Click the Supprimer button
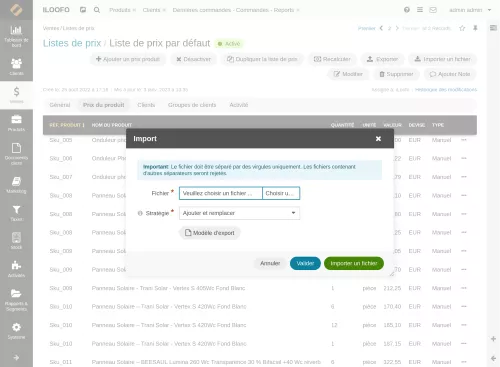This screenshot has width=500, height=367. coord(396,74)
